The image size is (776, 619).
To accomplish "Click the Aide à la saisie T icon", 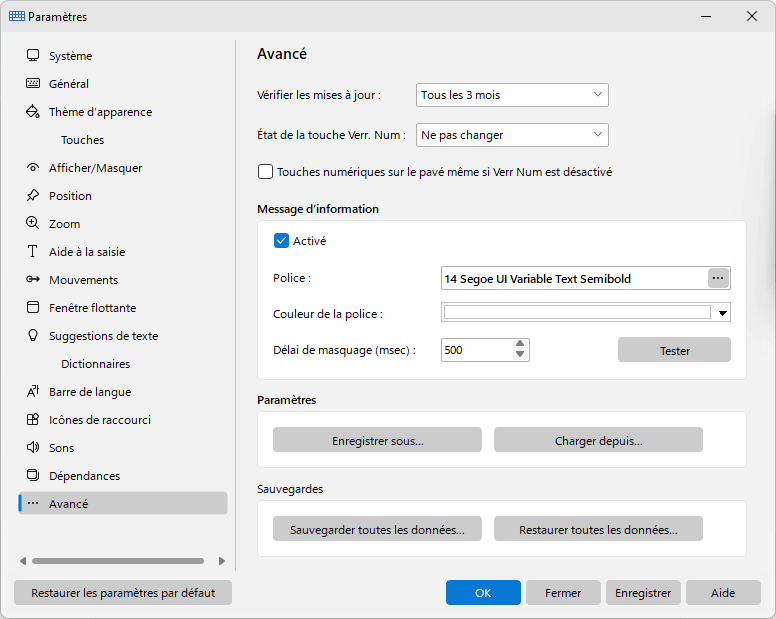I will (33, 251).
